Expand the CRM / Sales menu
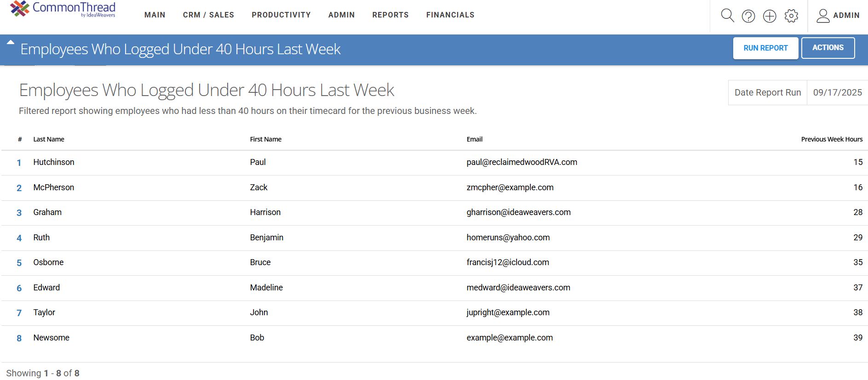 click(208, 15)
